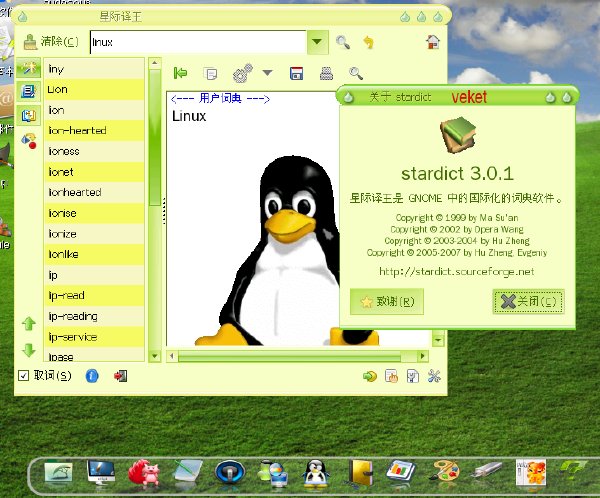This screenshot has width=600, height=498.
Task: Click the manage dictionaries hand icon
Action: pos(391,376)
